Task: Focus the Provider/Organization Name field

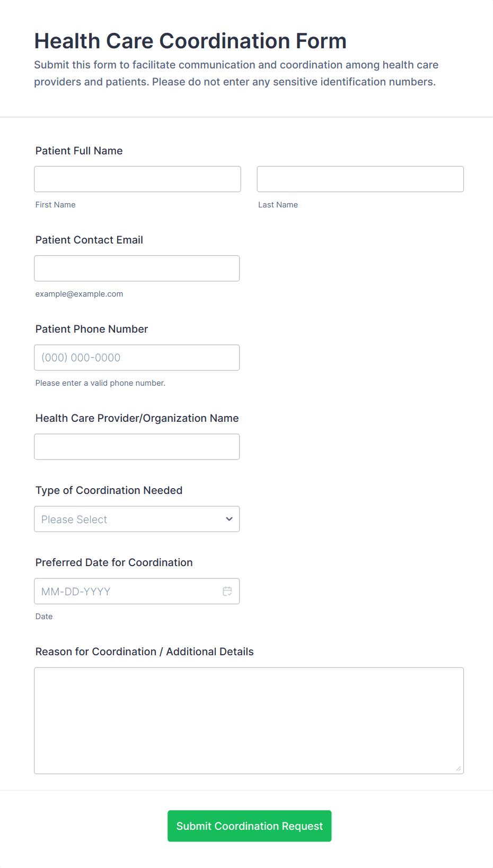Action: click(x=137, y=446)
